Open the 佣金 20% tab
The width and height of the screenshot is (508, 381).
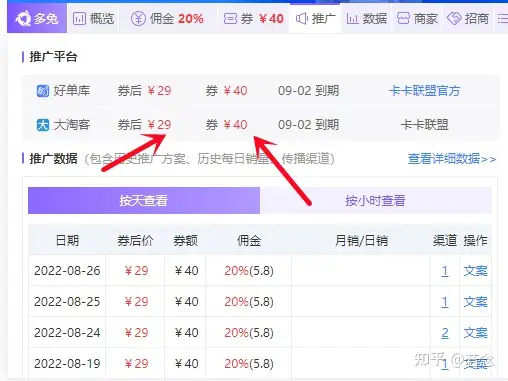pyautogui.click(x=167, y=18)
